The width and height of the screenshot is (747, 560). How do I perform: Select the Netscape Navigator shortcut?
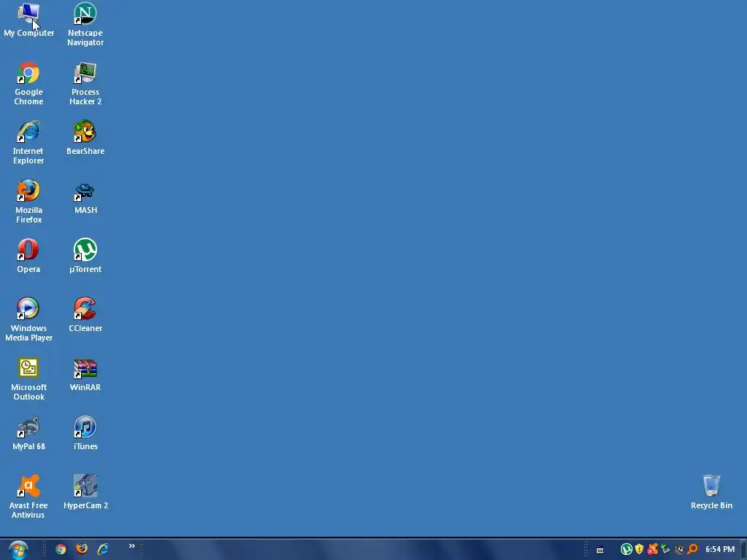[85, 24]
